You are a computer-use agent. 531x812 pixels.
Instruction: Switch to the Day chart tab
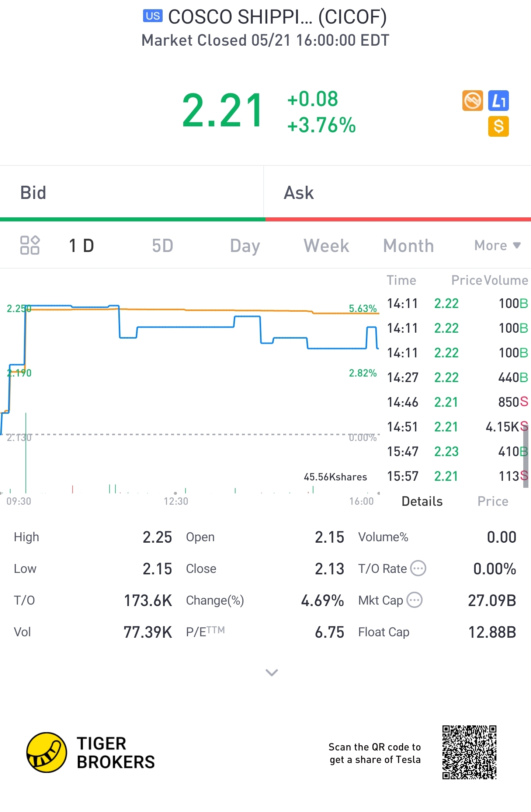click(x=245, y=246)
